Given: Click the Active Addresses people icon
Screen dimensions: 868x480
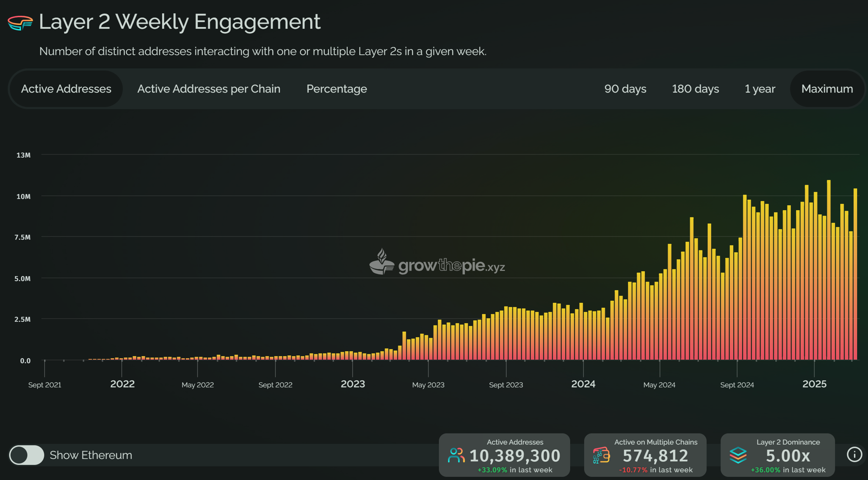Looking at the screenshot, I should (x=456, y=455).
